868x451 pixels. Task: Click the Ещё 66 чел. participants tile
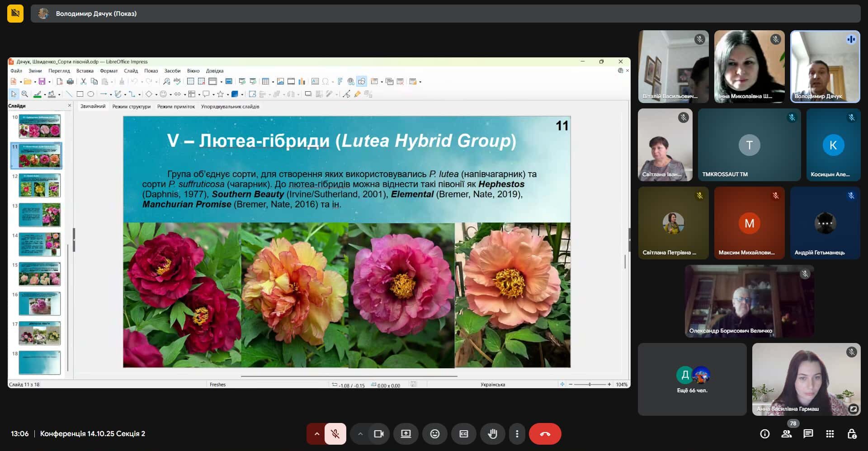(x=692, y=379)
